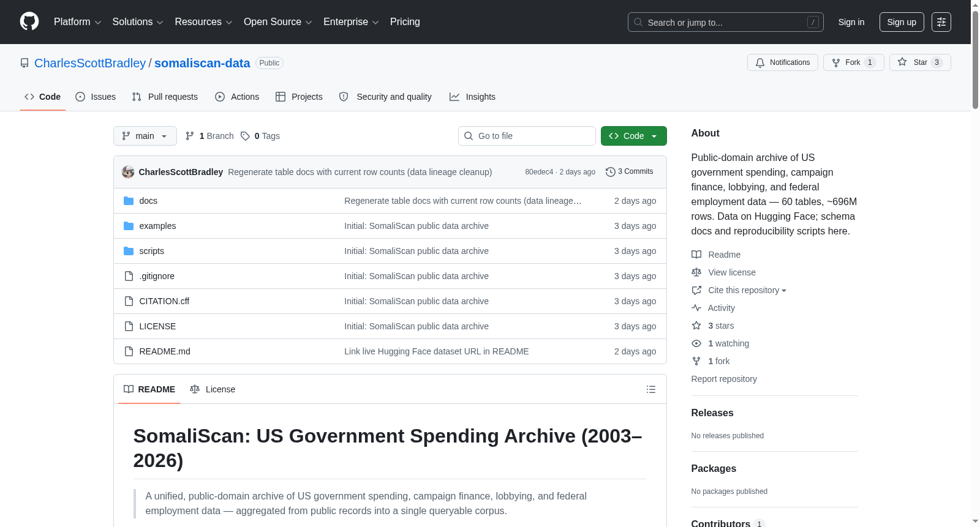Click the Go to file search field

[527, 136]
